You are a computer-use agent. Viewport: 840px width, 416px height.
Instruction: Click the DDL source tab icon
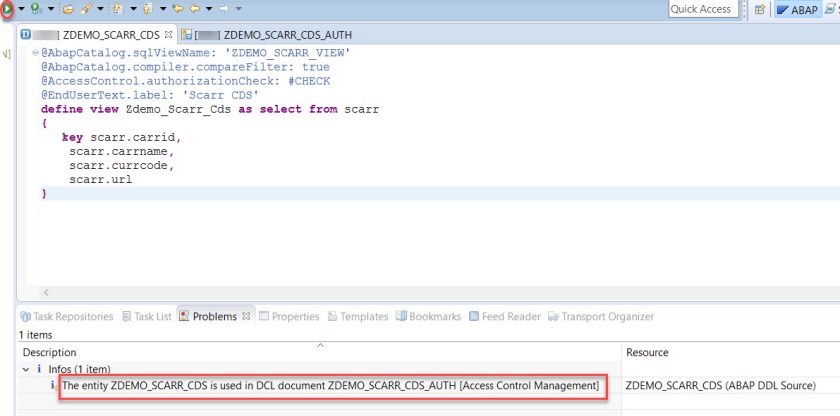(25, 35)
